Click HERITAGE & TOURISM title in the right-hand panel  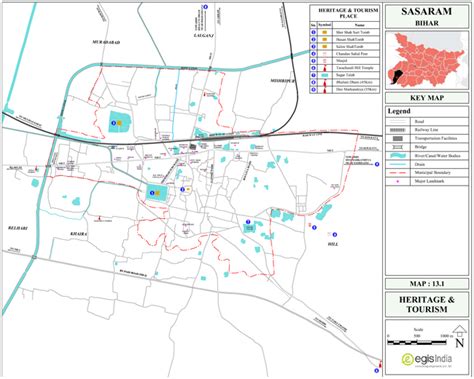click(427, 304)
